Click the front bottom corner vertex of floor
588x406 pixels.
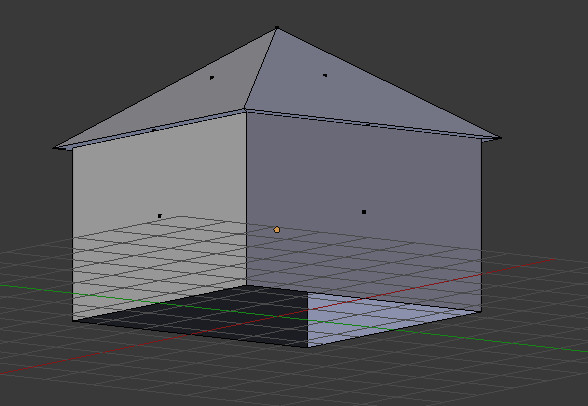click(308, 347)
